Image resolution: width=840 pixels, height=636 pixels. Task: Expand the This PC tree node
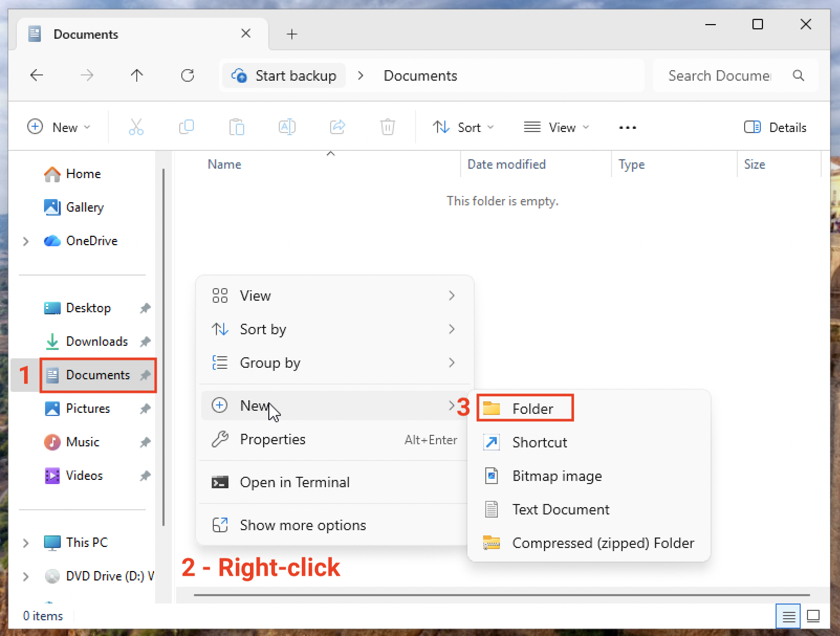click(26, 543)
